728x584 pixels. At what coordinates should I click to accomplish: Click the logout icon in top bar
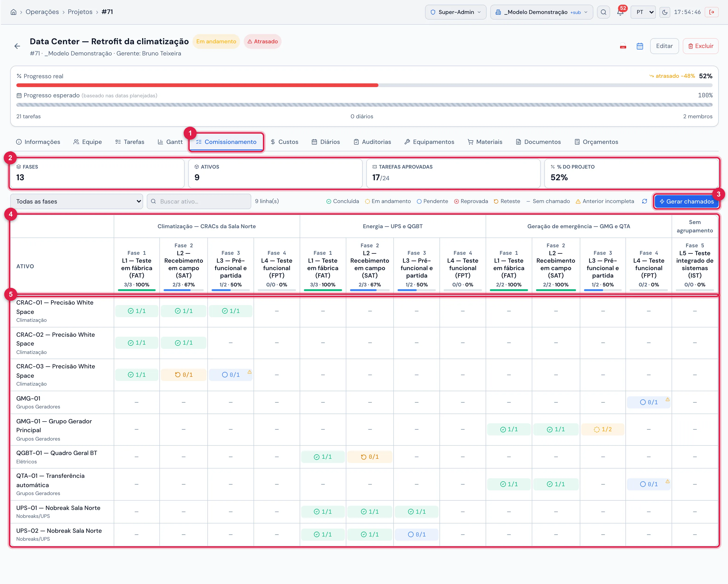(711, 12)
